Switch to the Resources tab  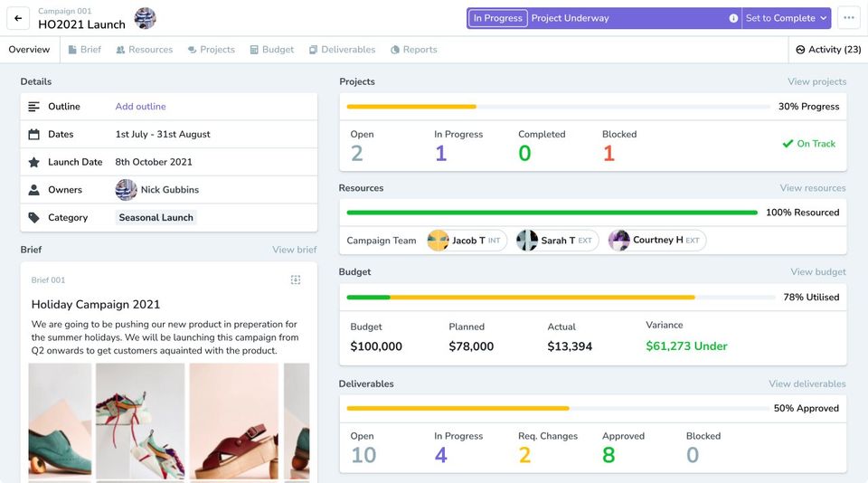pos(145,50)
